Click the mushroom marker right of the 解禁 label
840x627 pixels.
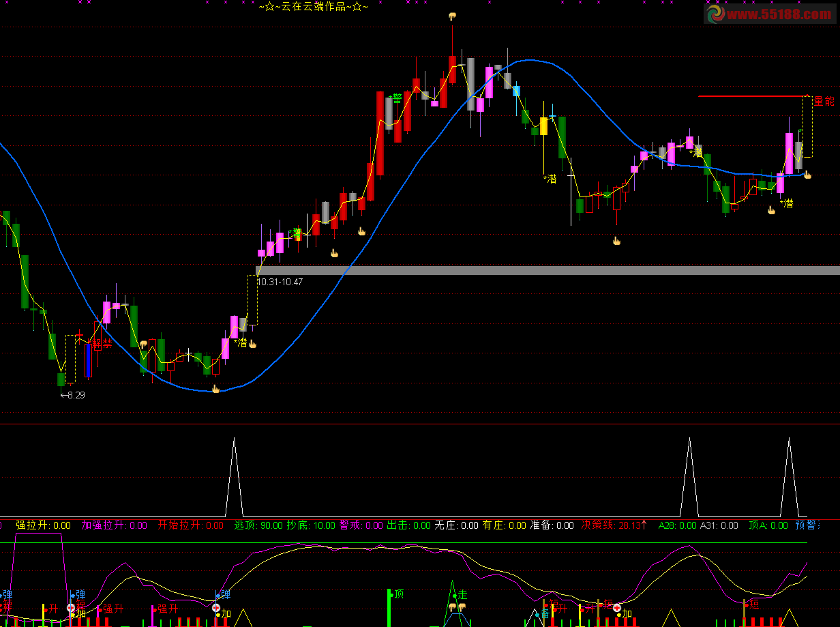143,345
